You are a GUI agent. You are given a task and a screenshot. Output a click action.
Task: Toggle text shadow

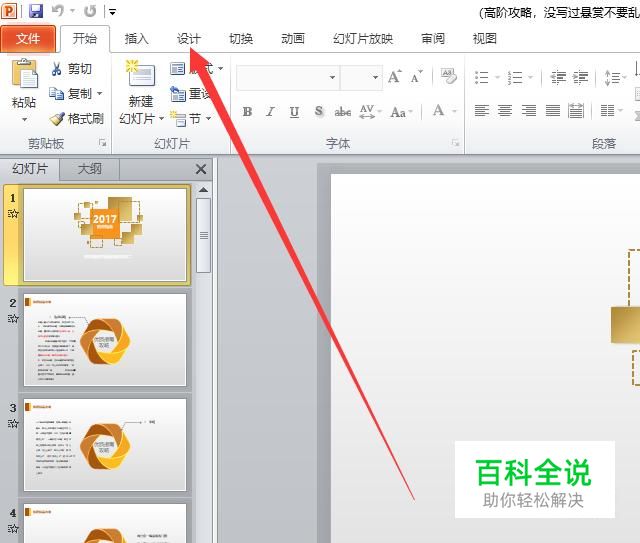coord(319,111)
